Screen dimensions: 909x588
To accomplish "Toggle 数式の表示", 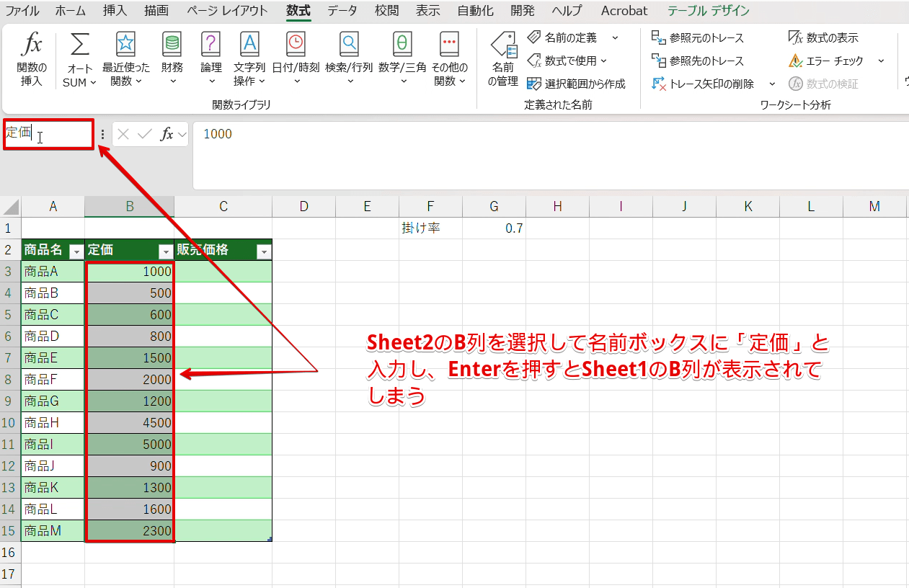I will point(824,37).
